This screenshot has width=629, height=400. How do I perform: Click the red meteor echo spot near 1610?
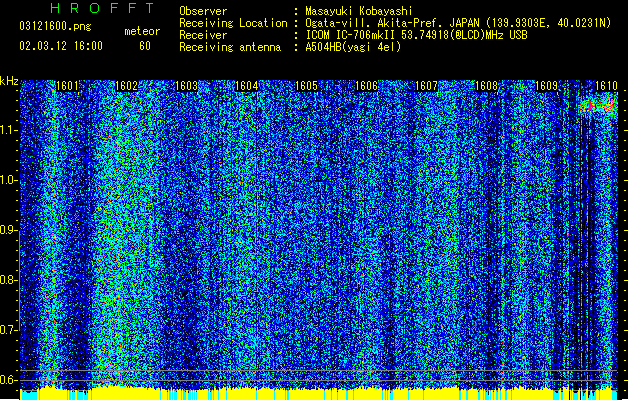[590, 107]
